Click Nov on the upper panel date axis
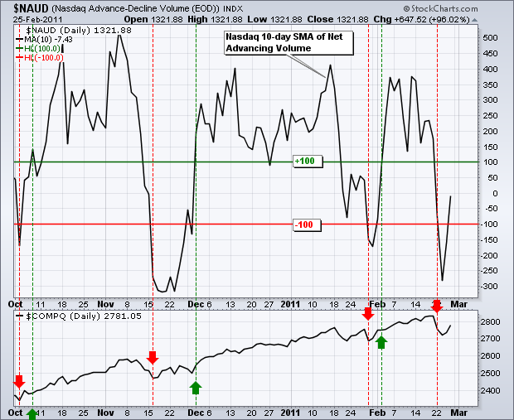The width and height of the screenshot is (514, 420). tap(105, 304)
